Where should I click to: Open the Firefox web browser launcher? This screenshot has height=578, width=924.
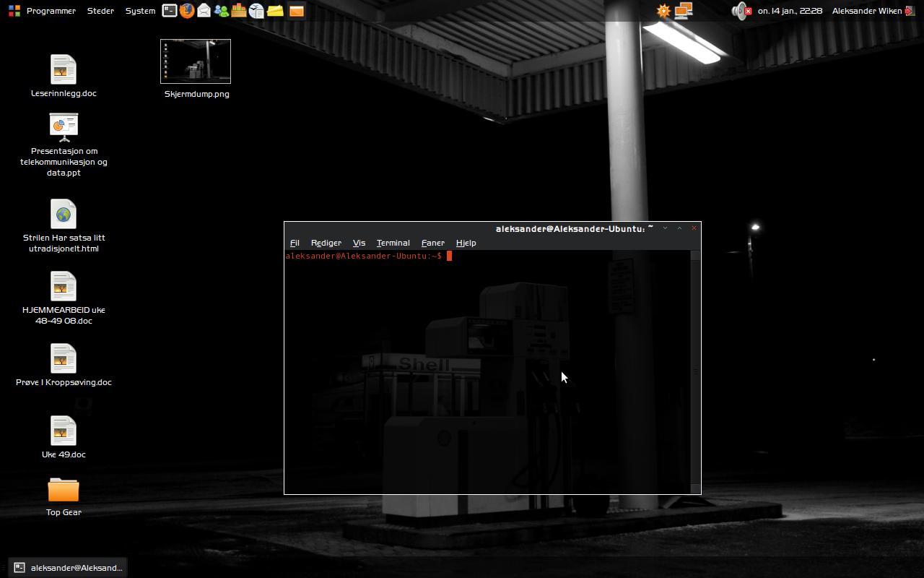click(x=187, y=10)
